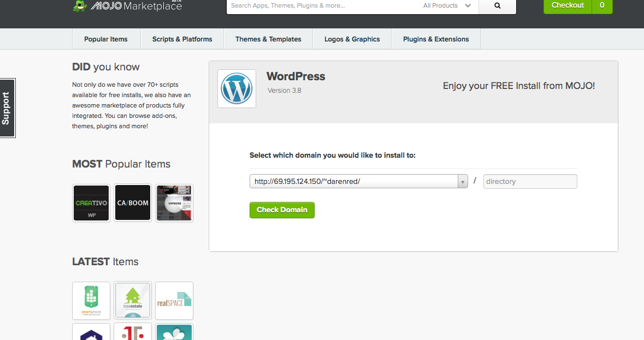
Task: Open the realSPACE latest item
Action: 174,301
